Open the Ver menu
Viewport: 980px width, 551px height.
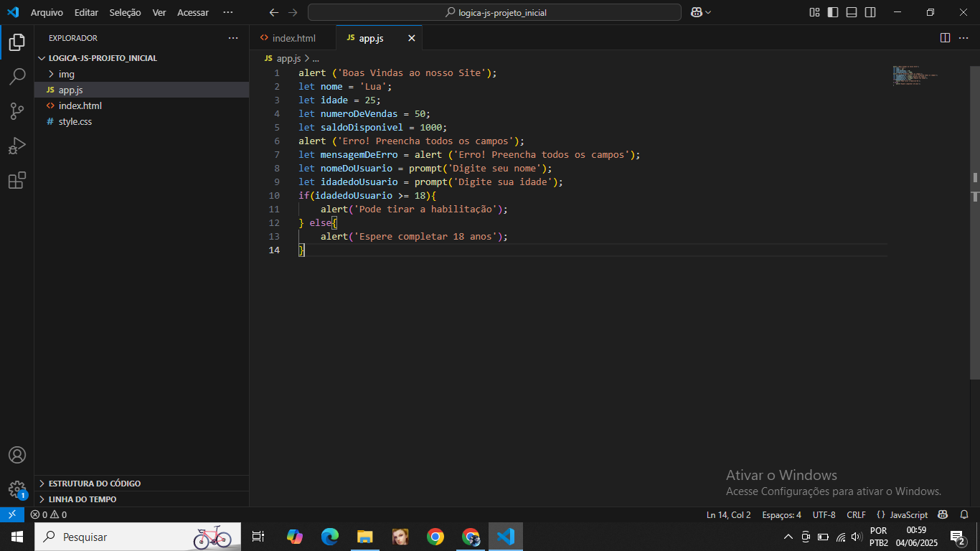(x=159, y=12)
